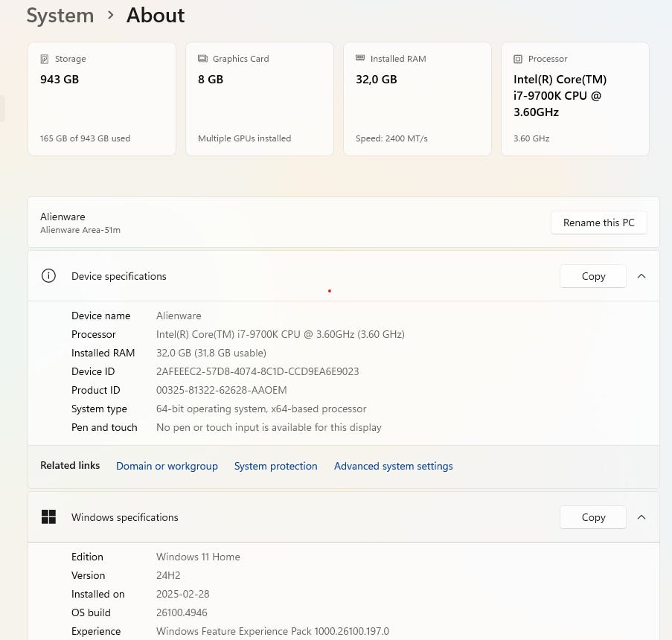Click the Windows logo beside Windows specifications

point(48,517)
